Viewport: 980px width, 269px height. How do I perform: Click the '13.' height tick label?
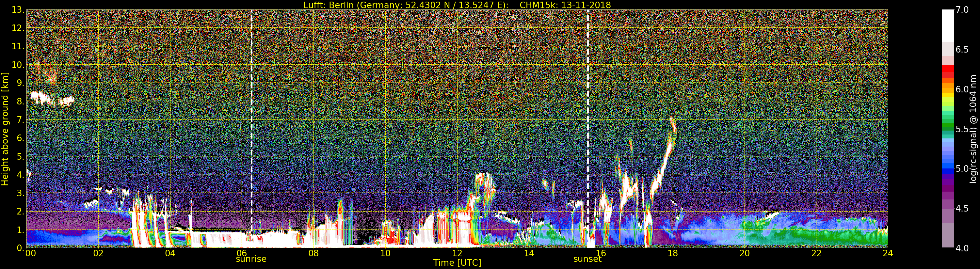click(x=18, y=10)
